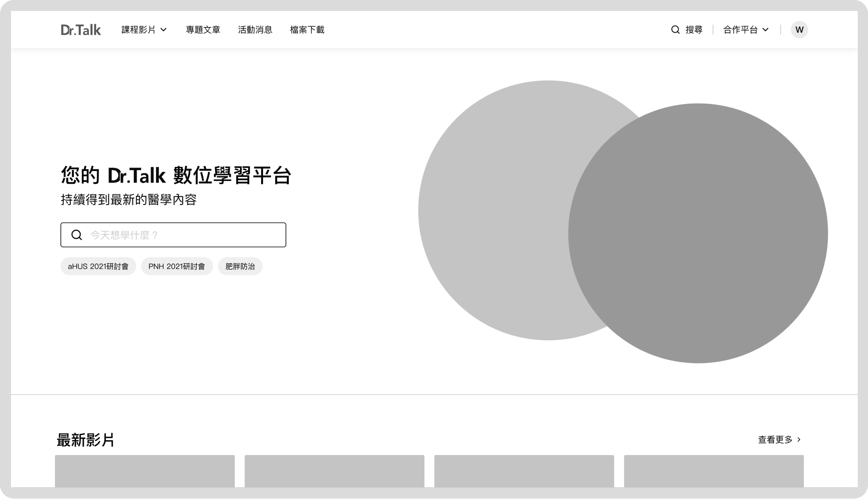Viewport: 868px width, 499px height.
Task: Click the arrow beside 合作平台
Action: [765, 30]
